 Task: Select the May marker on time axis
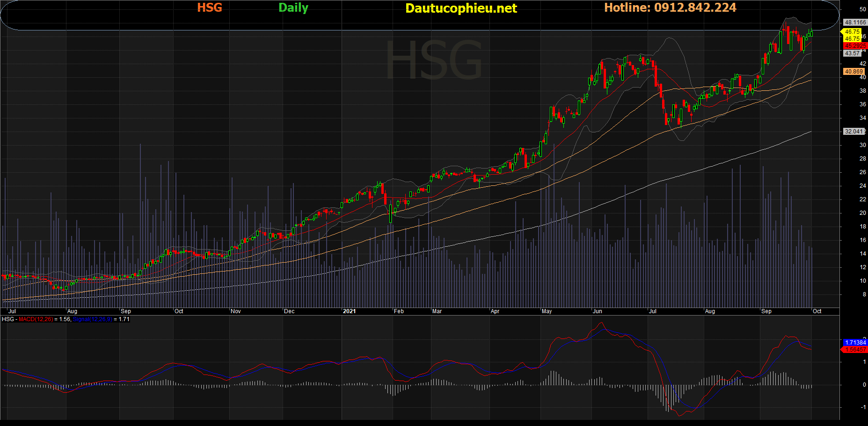[547, 311]
